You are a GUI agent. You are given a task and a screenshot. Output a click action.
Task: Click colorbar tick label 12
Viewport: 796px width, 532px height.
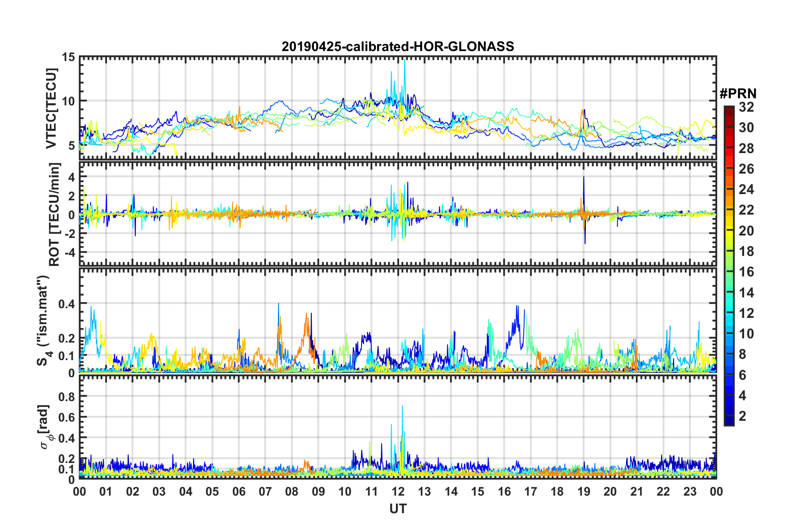point(746,313)
